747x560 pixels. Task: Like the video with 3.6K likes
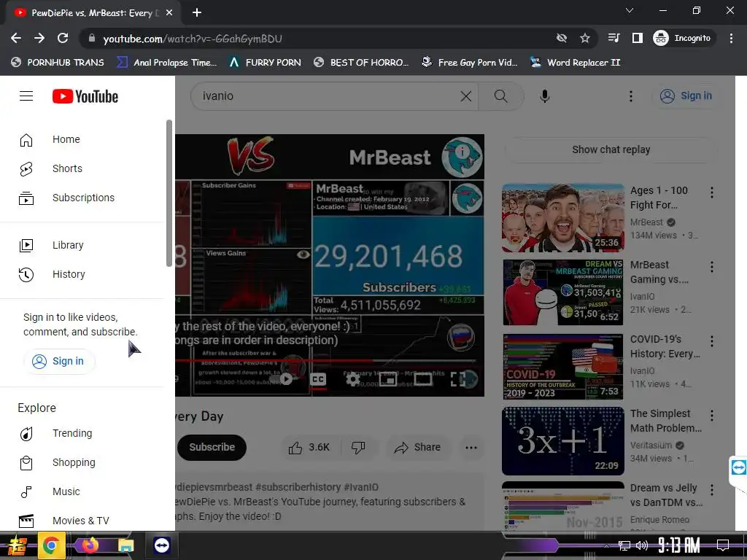point(309,447)
